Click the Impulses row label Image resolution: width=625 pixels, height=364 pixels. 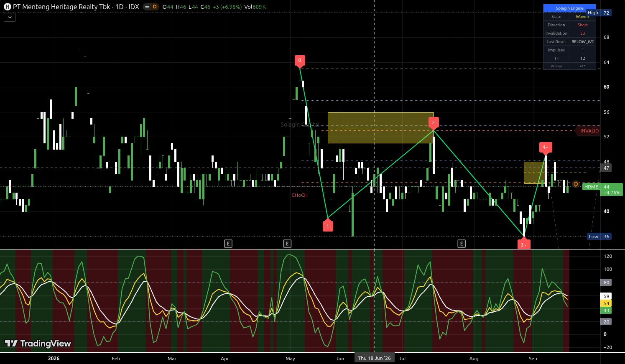(x=556, y=50)
